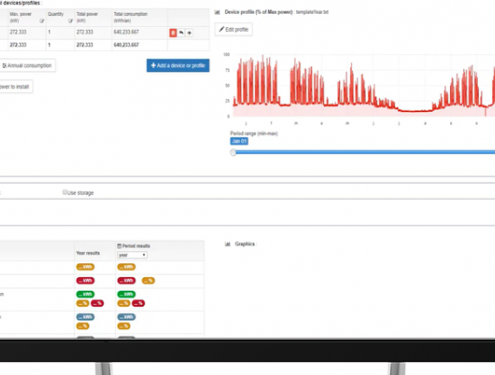Click the green kWh badge in Year results
495x375 pixels.
tap(85, 294)
